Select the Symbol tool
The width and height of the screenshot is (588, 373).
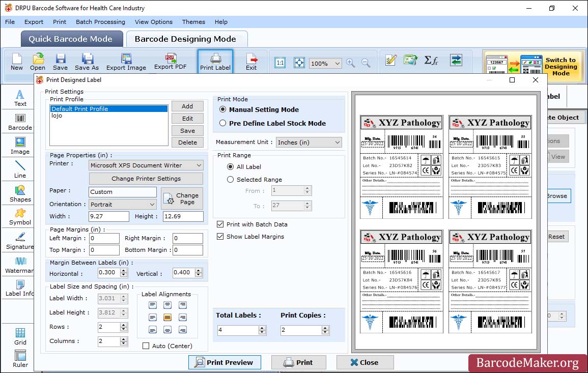pyautogui.click(x=20, y=217)
